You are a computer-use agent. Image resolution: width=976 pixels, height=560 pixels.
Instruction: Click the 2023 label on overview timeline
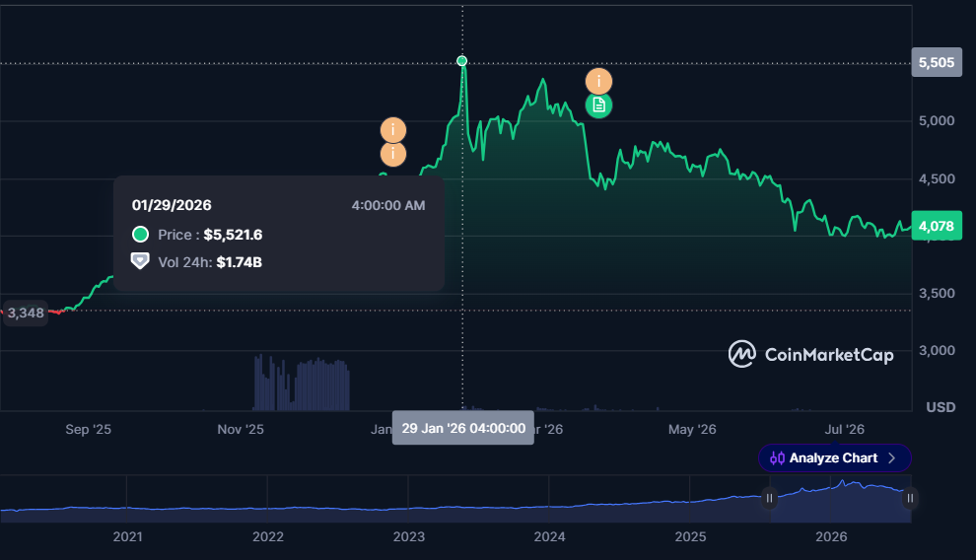[x=409, y=536]
